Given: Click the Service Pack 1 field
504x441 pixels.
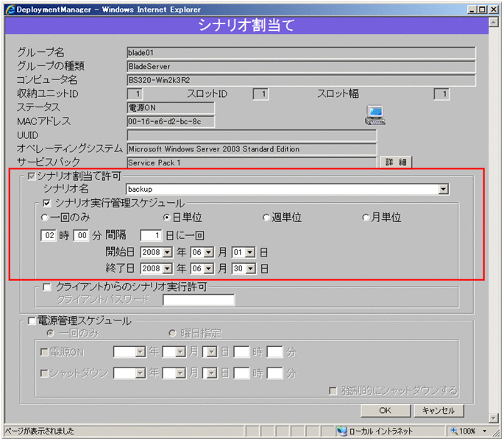Looking at the screenshot, I should click(x=252, y=163).
